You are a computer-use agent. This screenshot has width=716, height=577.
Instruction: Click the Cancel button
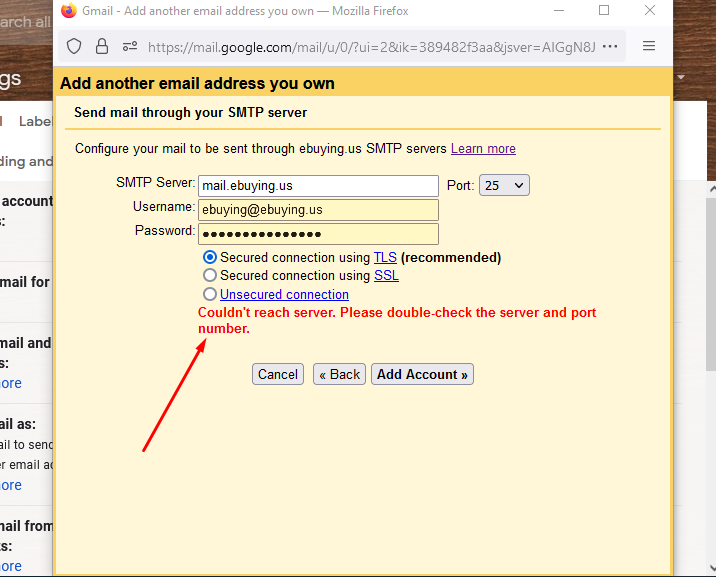[x=278, y=374]
